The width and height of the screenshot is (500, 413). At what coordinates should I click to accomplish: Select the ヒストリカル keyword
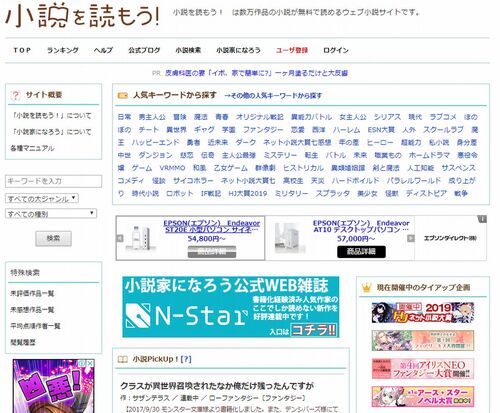[x=303, y=168]
